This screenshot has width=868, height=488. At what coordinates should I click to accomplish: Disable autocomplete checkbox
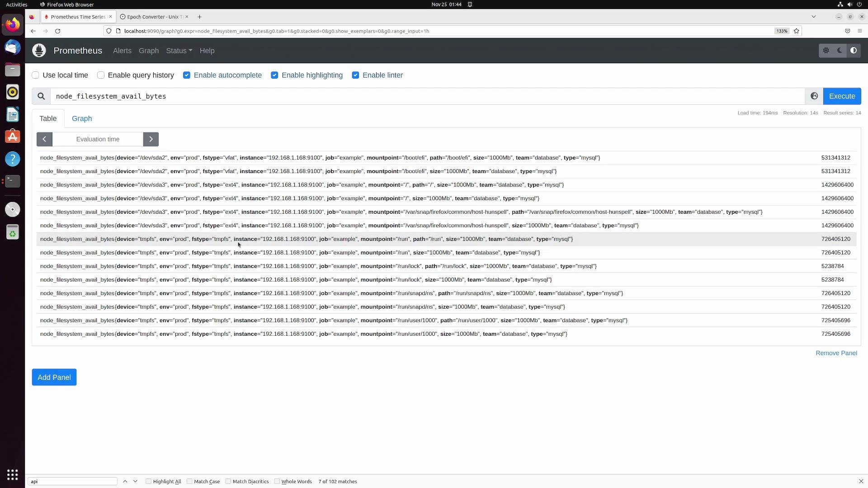tap(187, 75)
